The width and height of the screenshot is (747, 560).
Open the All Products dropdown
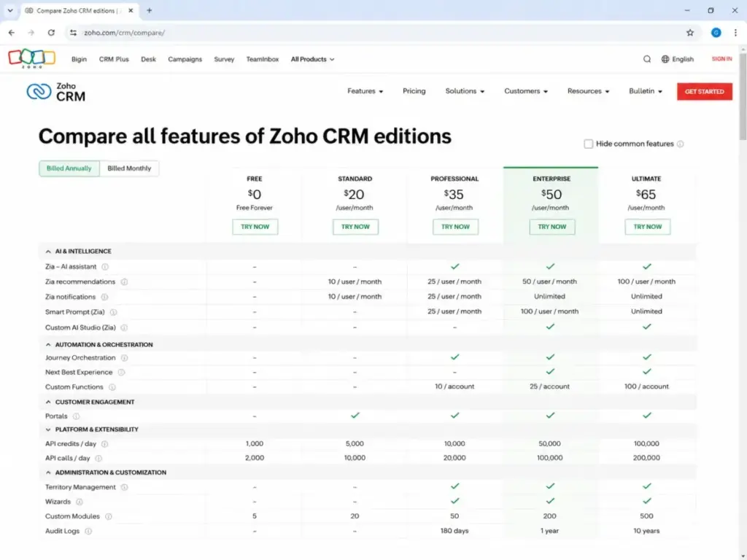(312, 59)
